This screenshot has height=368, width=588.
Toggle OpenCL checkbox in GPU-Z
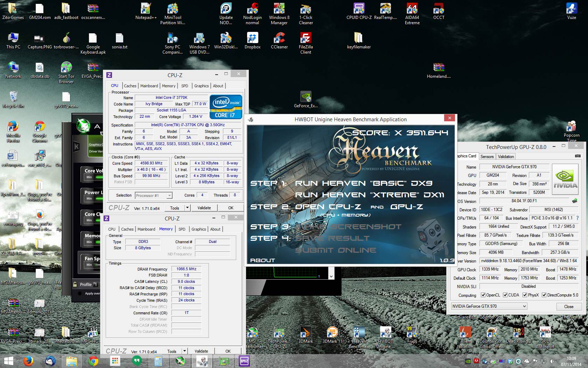point(483,295)
